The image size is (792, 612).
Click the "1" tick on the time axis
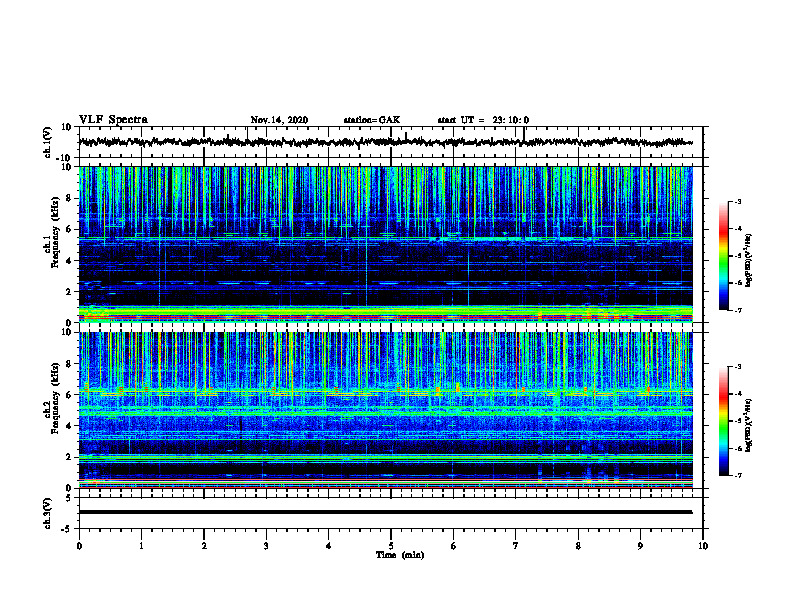(141, 546)
